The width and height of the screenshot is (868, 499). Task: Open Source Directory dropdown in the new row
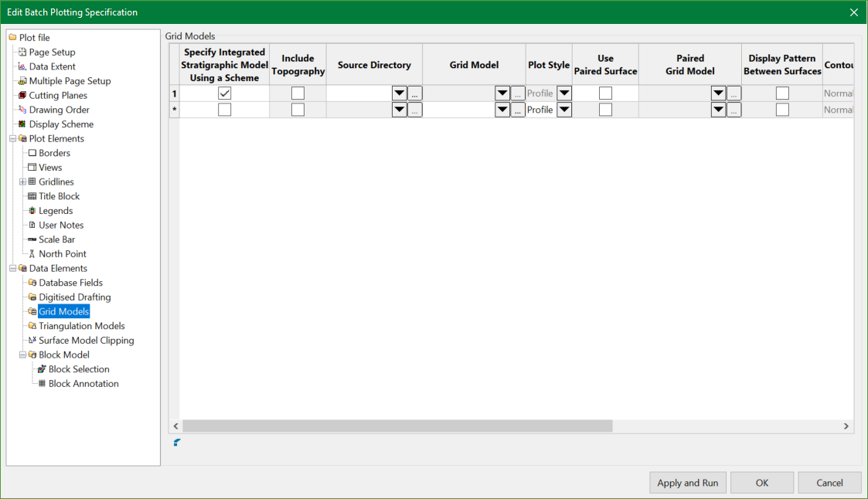tap(399, 110)
